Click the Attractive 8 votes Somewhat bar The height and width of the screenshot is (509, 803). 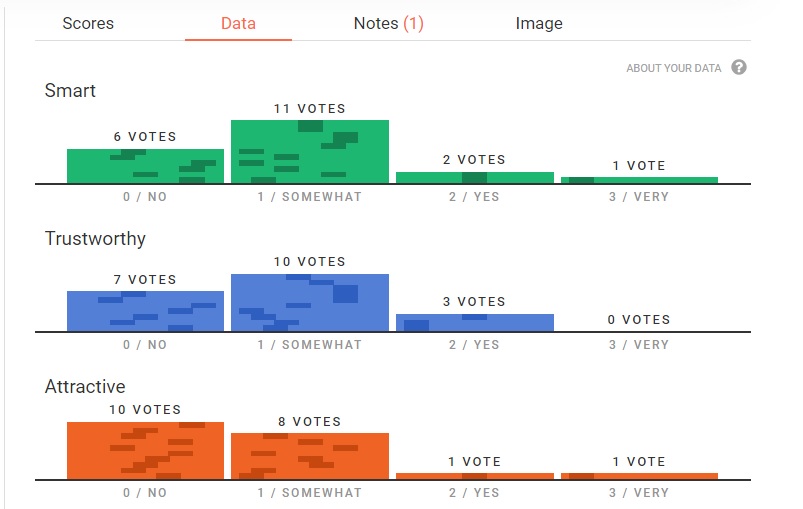click(309, 456)
